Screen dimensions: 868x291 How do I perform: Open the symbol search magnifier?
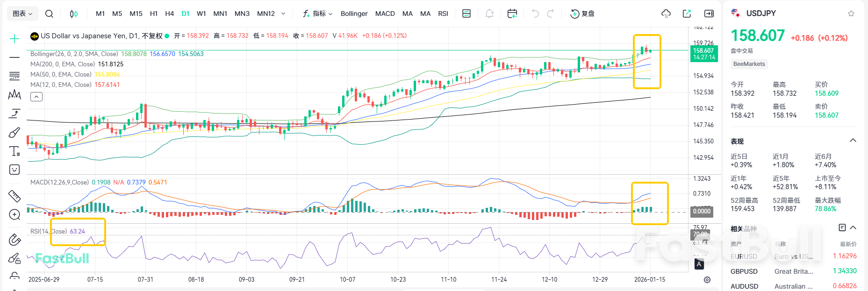[49, 14]
